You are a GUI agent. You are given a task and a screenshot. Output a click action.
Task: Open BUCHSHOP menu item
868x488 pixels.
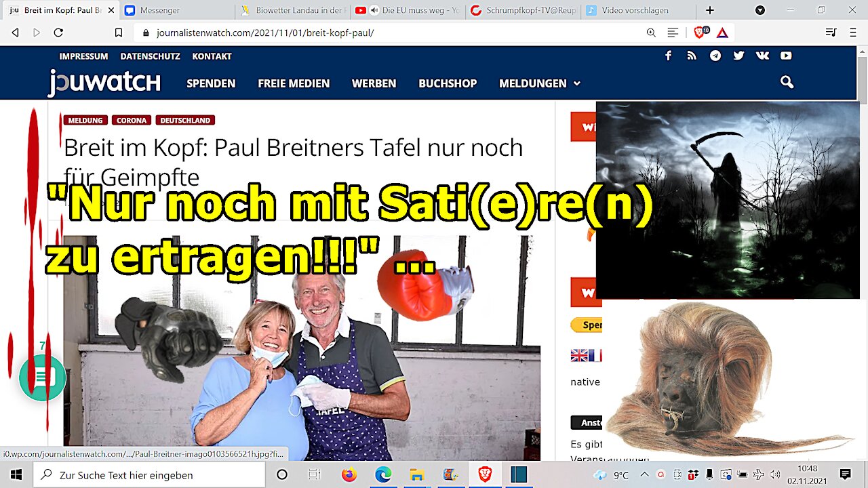tap(448, 83)
